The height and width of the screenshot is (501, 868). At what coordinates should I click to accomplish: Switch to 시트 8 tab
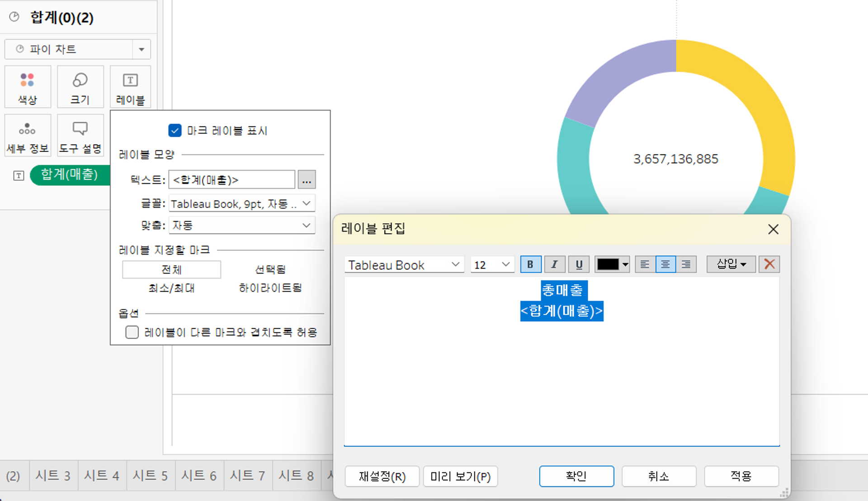(297, 476)
